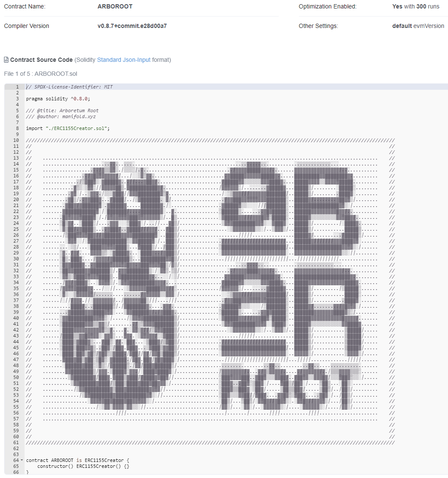The width and height of the screenshot is (448, 478).
Task: Click the 'constructor() ERC1155Creator() {}' line
Action: pos(83,466)
